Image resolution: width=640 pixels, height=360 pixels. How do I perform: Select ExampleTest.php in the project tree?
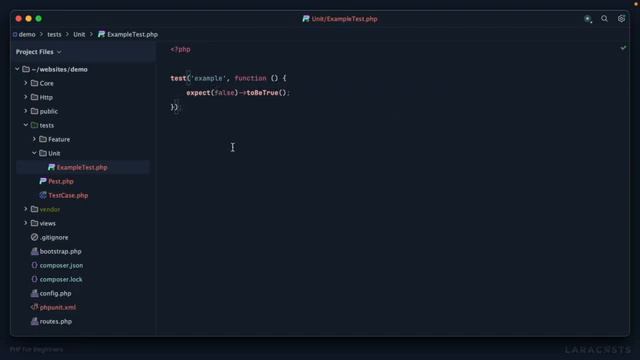tap(82, 167)
